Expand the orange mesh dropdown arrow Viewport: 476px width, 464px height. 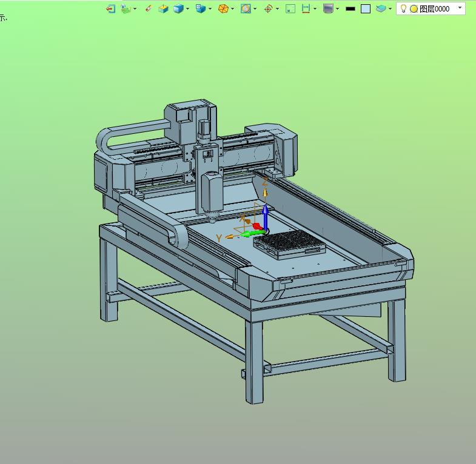click(232, 9)
